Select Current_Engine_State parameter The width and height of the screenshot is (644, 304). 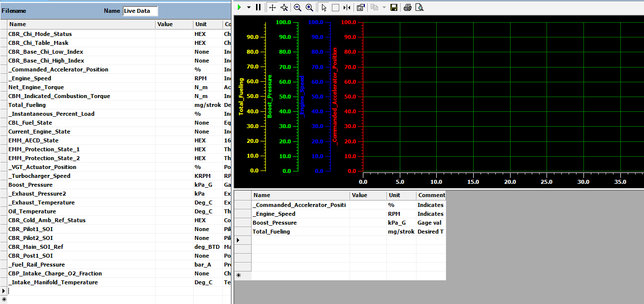(x=39, y=132)
